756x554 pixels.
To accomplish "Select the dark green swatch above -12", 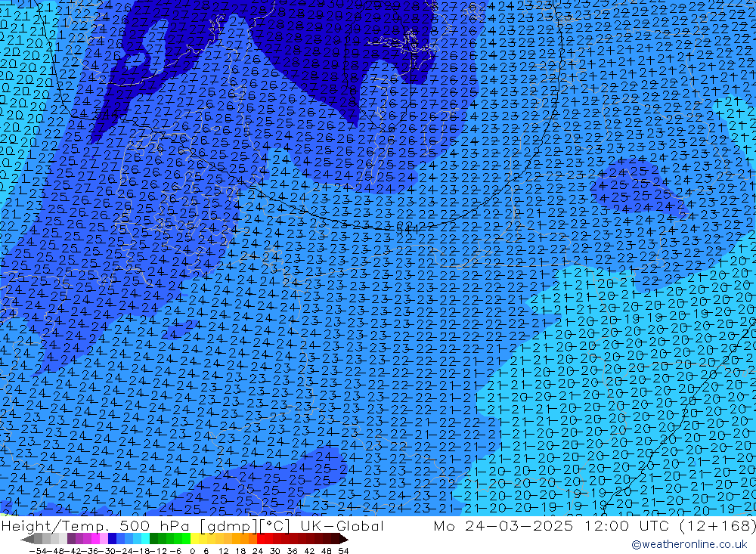I will point(153,539).
